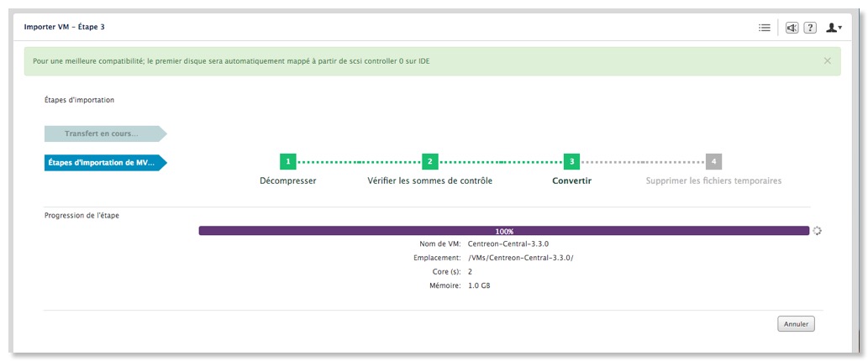
Task: Open the help question mark icon
Action: [810, 28]
